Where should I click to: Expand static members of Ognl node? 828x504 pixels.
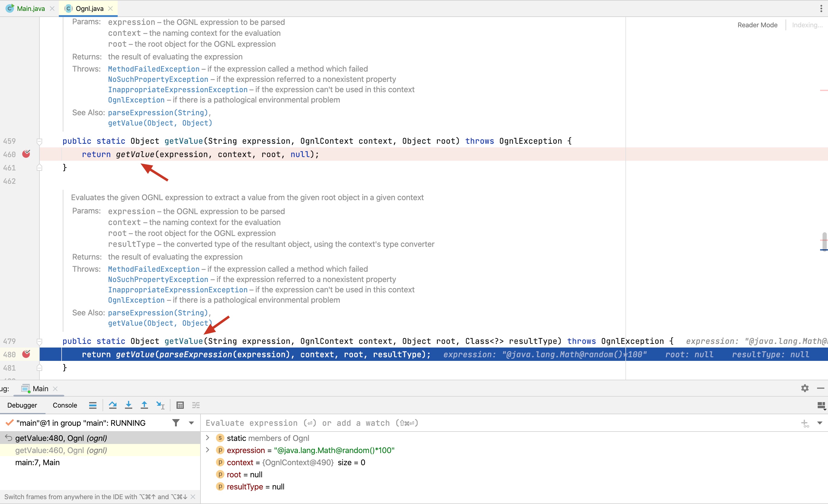pyautogui.click(x=208, y=438)
